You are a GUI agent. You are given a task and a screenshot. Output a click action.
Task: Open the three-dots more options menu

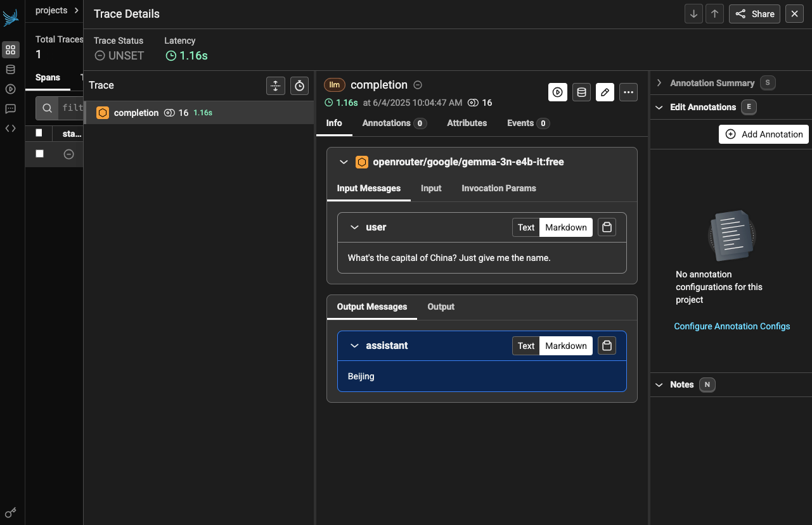[x=628, y=92]
